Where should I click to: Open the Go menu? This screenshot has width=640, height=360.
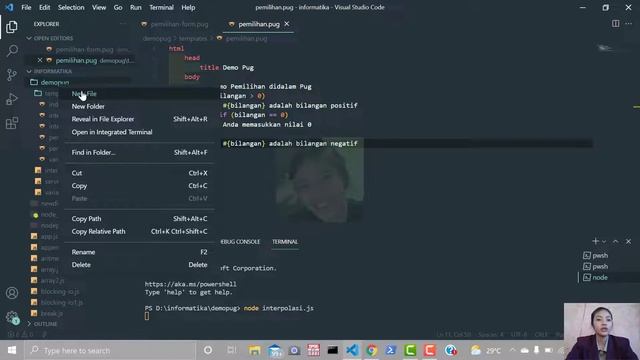coord(118,7)
